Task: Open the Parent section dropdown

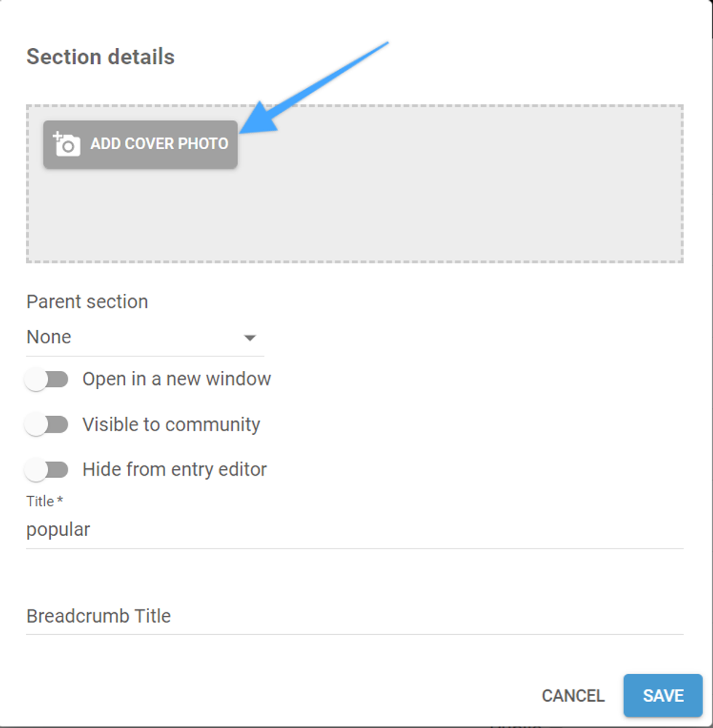Action: [x=145, y=337]
